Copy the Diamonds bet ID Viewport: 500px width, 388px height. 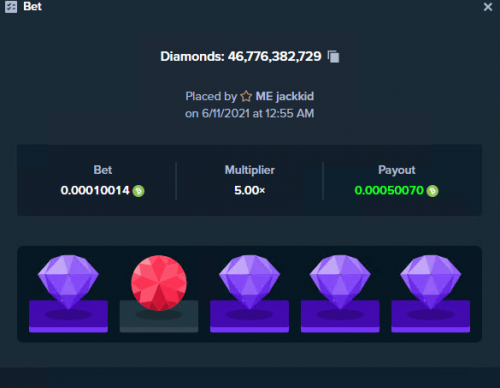[333, 56]
